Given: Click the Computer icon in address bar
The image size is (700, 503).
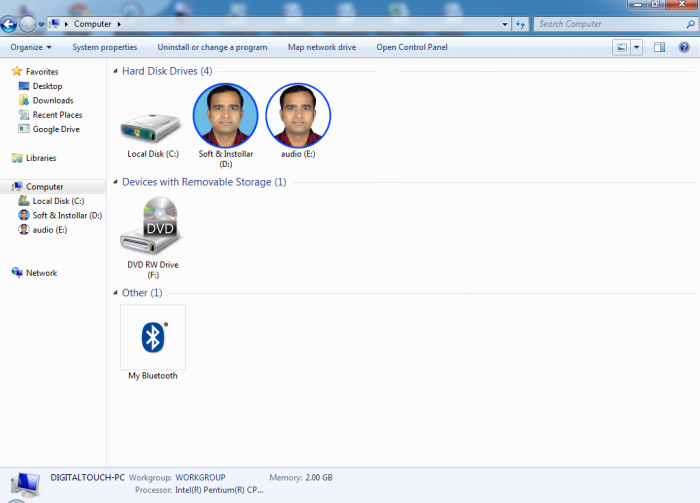Looking at the screenshot, I should click(54, 24).
